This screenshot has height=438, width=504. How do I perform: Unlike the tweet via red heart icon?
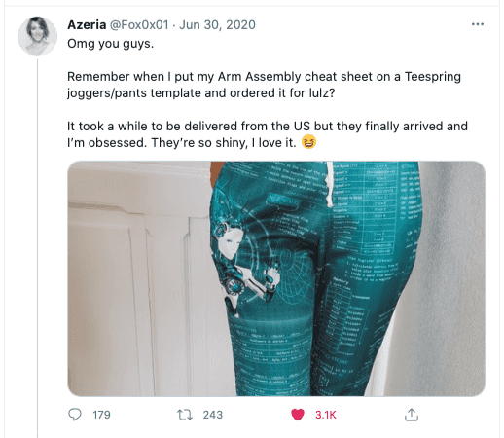[x=298, y=415]
